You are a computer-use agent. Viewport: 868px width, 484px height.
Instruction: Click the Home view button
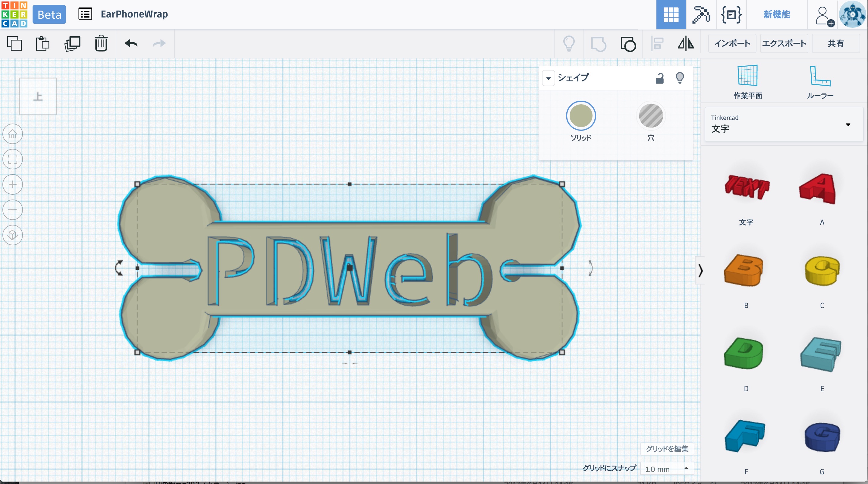13,134
